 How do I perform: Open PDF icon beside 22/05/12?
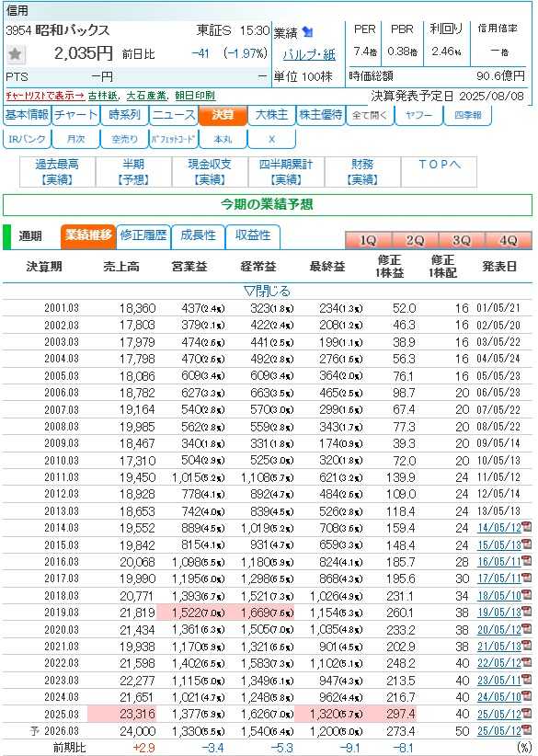pyautogui.click(x=526, y=663)
